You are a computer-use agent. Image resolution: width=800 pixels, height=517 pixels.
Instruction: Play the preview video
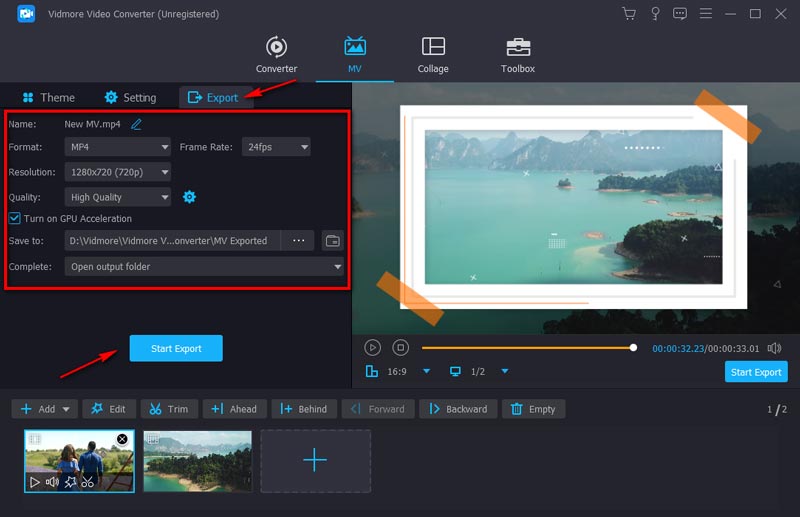coord(372,348)
